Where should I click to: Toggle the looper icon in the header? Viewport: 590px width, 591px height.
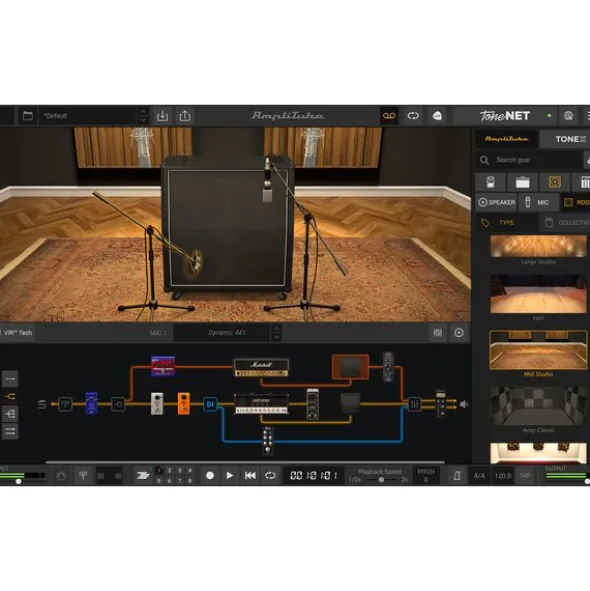(x=413, y=116)
